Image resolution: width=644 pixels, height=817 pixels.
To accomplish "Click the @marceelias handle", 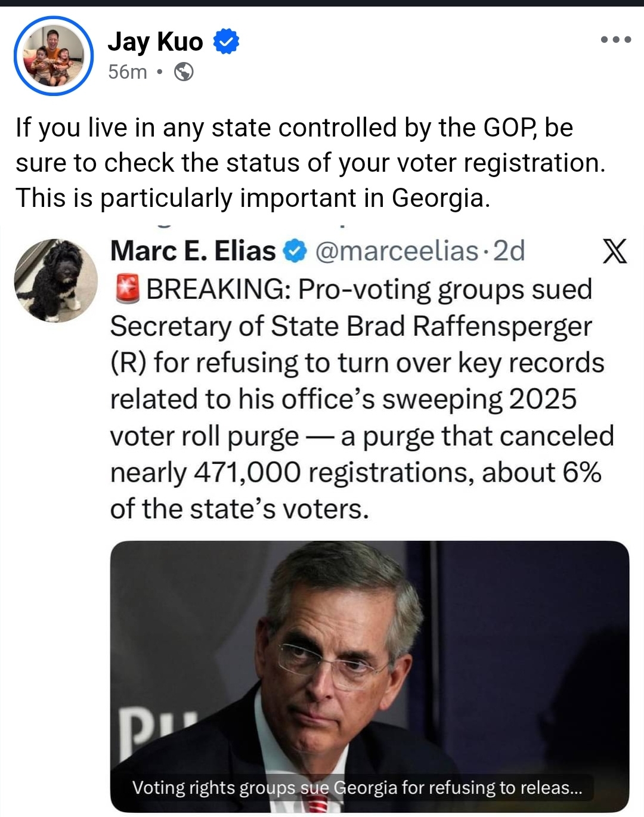I will coord(397,251).
